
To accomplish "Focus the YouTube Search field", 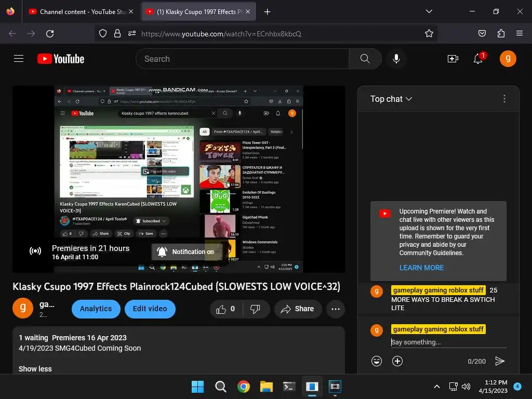I will click(242, 59).
